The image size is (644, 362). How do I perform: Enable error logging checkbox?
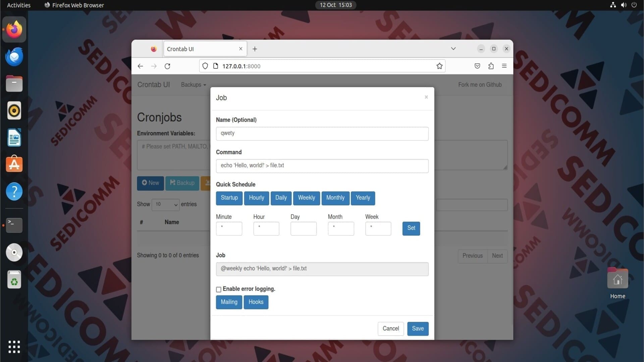[219, 289]
